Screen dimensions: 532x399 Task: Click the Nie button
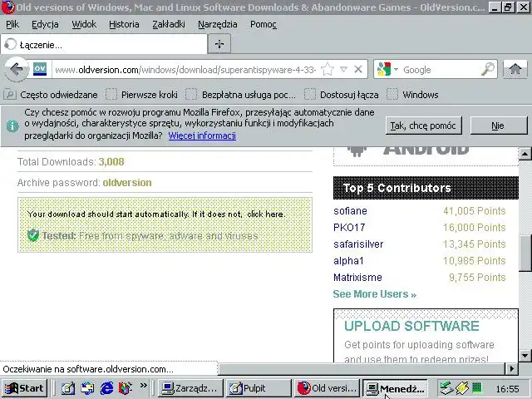pos(499,126)
